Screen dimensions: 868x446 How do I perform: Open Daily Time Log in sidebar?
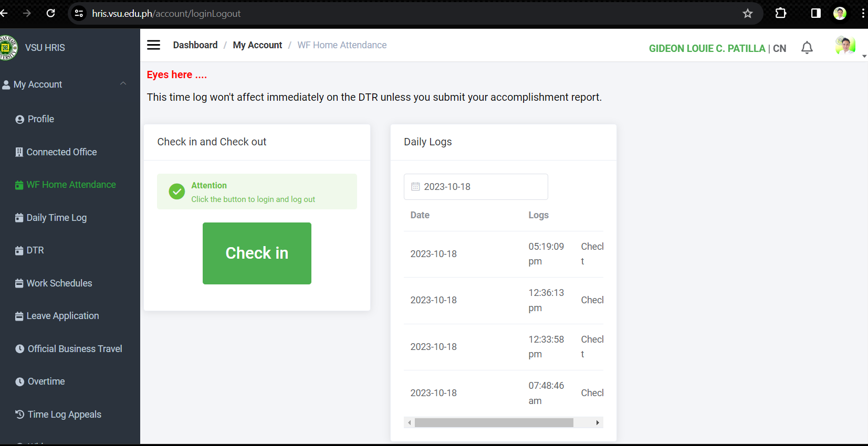click(56, 218)
